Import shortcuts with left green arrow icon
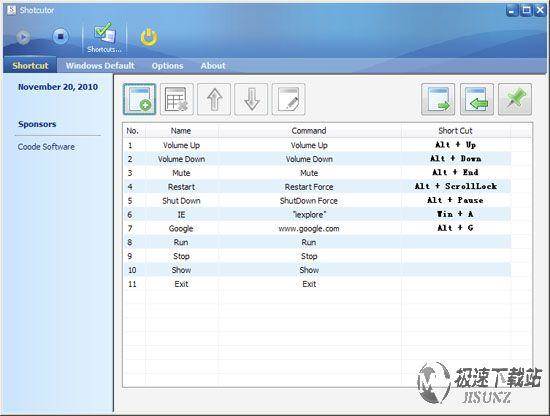550x416 pixels. coord(477,99)
